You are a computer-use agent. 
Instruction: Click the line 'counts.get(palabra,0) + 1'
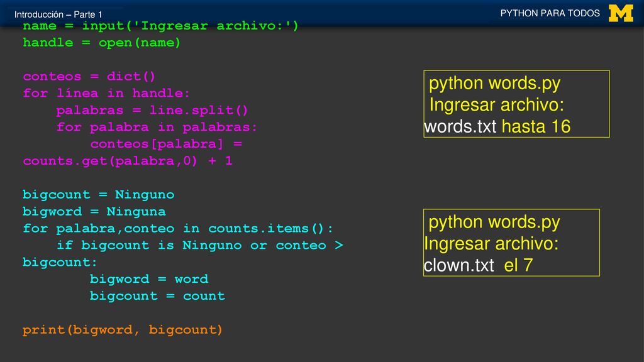click(128, 161)
